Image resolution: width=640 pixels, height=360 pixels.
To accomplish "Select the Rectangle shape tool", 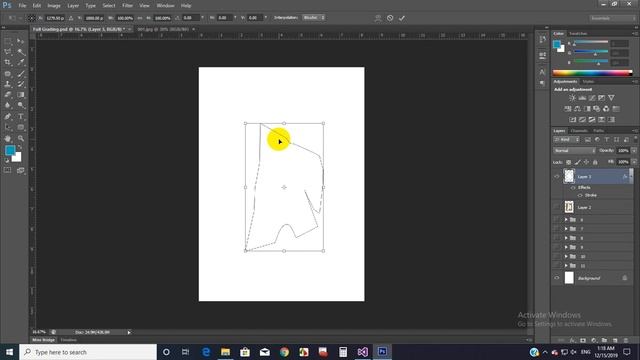I will [x=21, y=127].
